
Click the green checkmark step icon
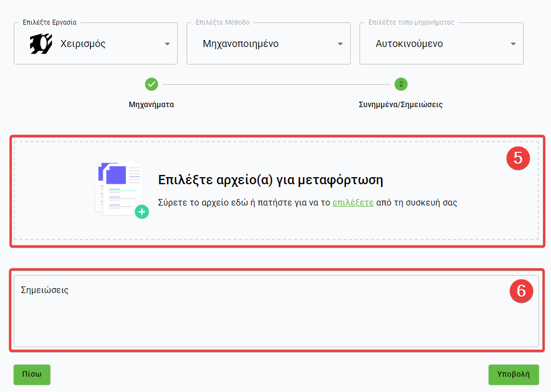(152, 84)
